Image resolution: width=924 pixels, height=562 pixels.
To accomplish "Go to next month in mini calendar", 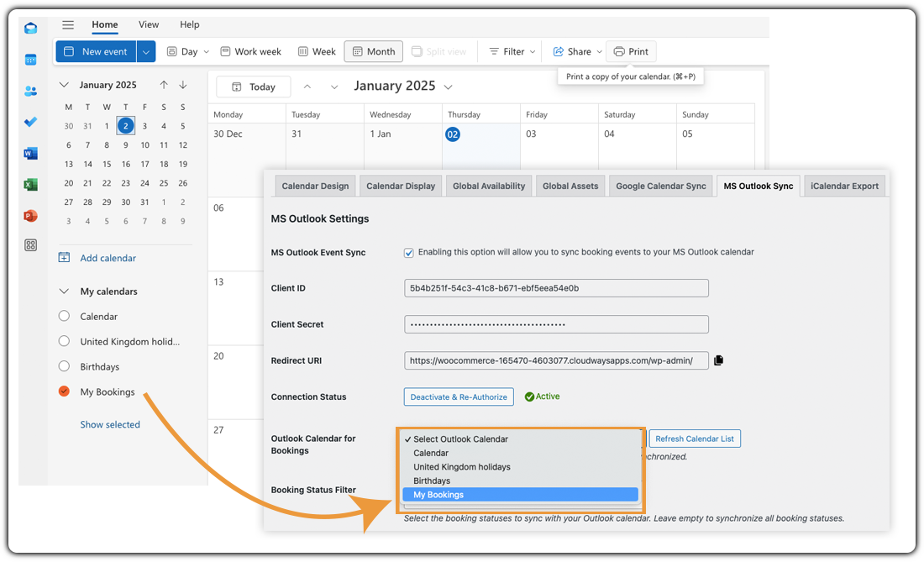I will pos(183,85).
